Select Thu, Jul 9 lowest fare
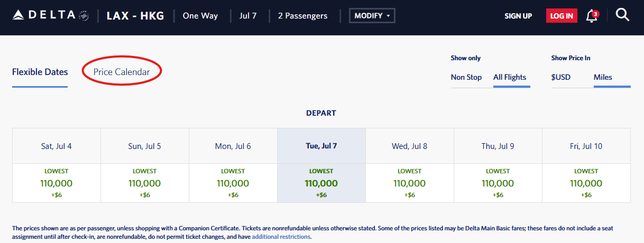The image size is (644, 243). point(498,183)
